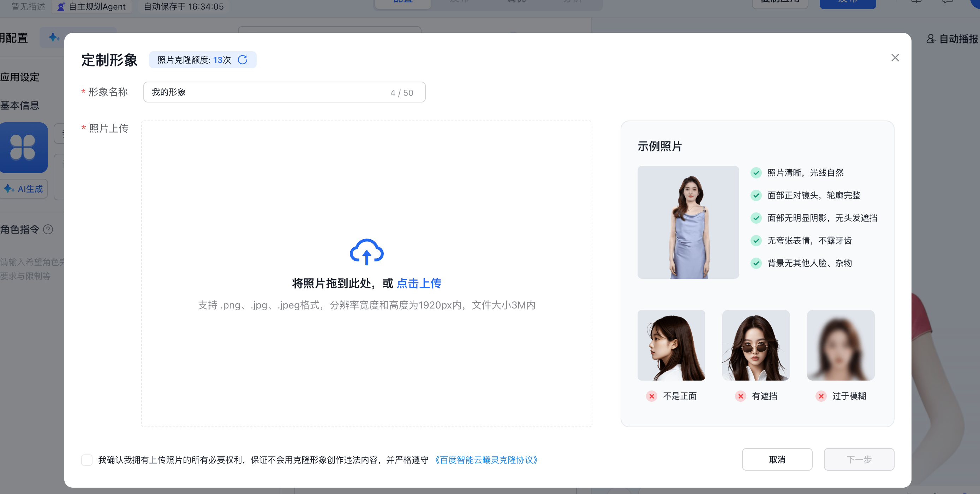Click the 4 / 50 character counter

(x=402, y=93)
